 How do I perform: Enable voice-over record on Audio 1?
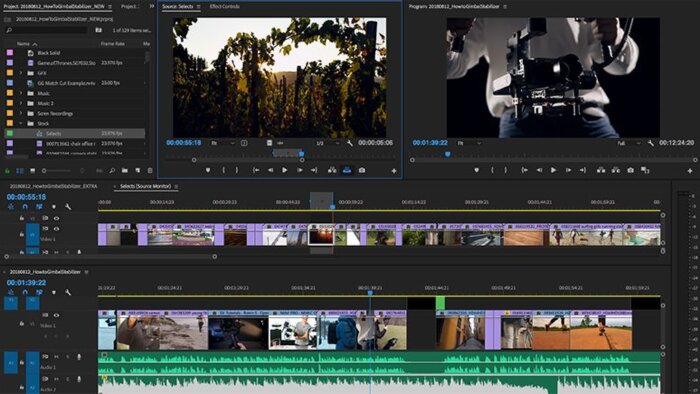coord(79,357)
